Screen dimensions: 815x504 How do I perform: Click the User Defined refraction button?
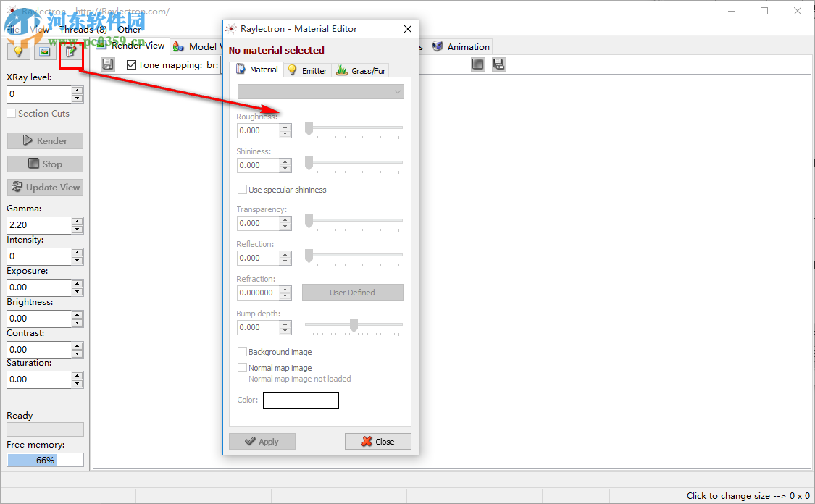[x=352, y=292]
